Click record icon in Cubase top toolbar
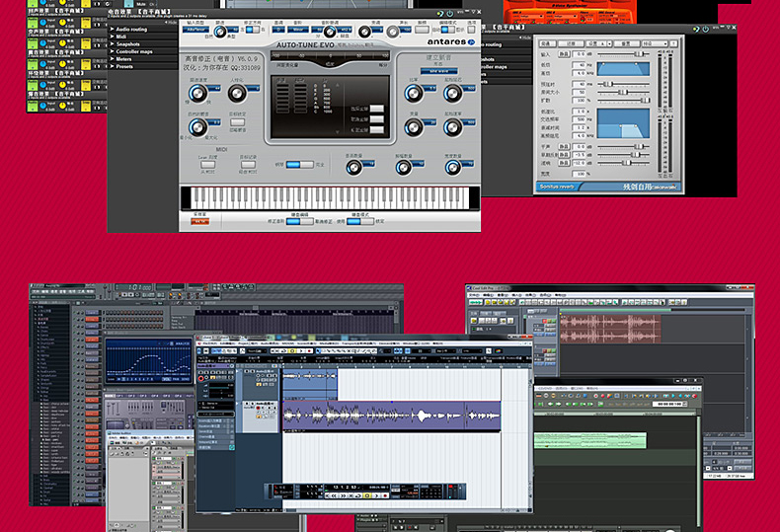 (310, 351)
